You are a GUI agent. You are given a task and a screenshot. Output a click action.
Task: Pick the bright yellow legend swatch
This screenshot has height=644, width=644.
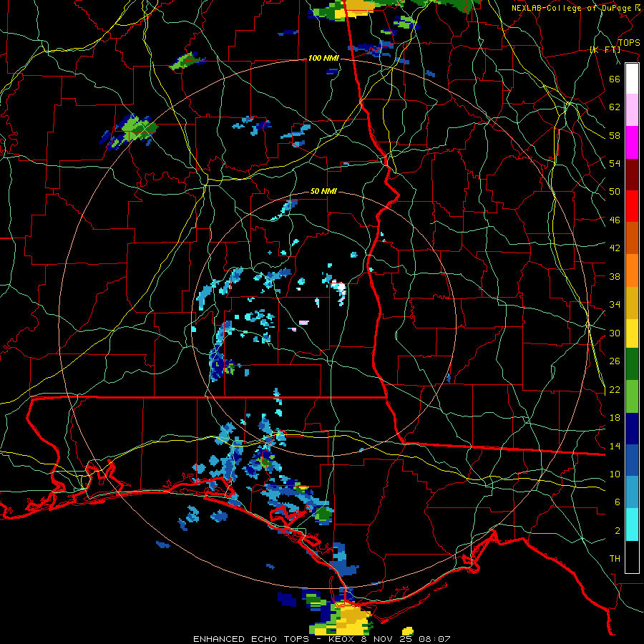pyautogui.click(x=632, y=333)
